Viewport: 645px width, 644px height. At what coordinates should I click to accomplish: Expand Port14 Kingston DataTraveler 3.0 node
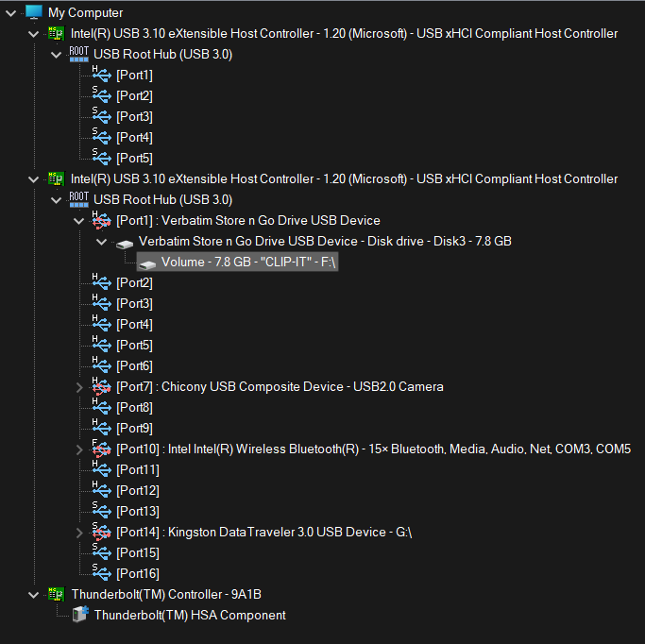[x=79, y=533]
